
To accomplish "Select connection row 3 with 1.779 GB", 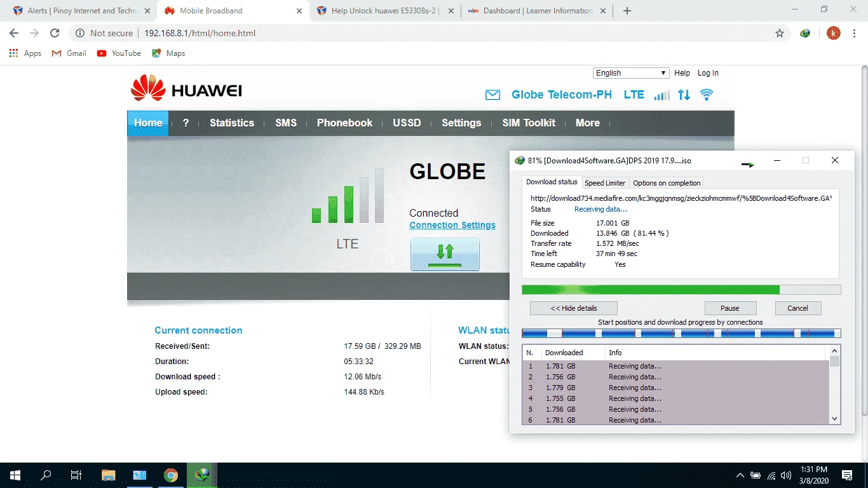I will 675,388.
